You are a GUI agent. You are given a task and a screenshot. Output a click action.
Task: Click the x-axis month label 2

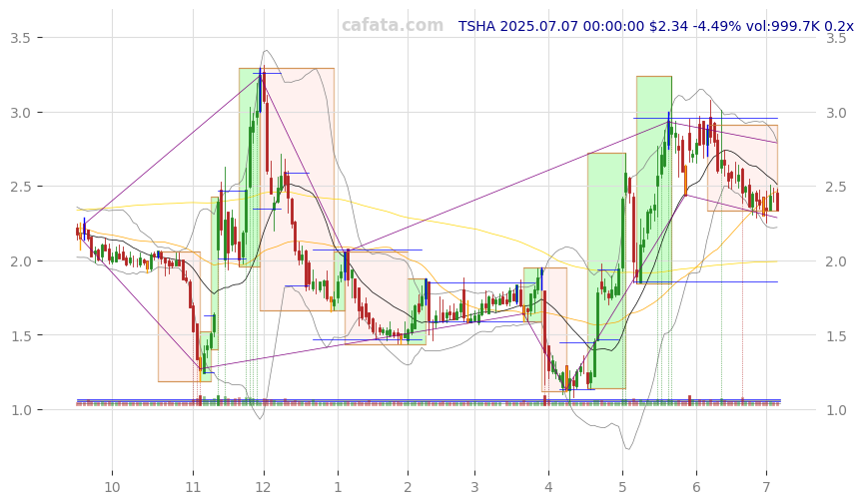[x=408, y=487]
